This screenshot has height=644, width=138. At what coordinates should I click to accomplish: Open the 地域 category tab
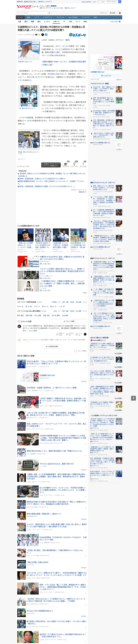coord(85,21)
